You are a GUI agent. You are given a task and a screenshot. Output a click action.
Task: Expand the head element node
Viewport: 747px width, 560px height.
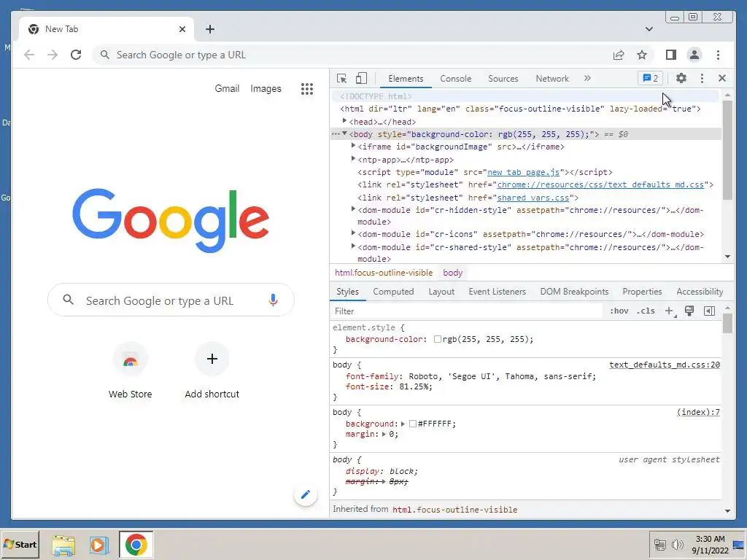pos(344,121)
